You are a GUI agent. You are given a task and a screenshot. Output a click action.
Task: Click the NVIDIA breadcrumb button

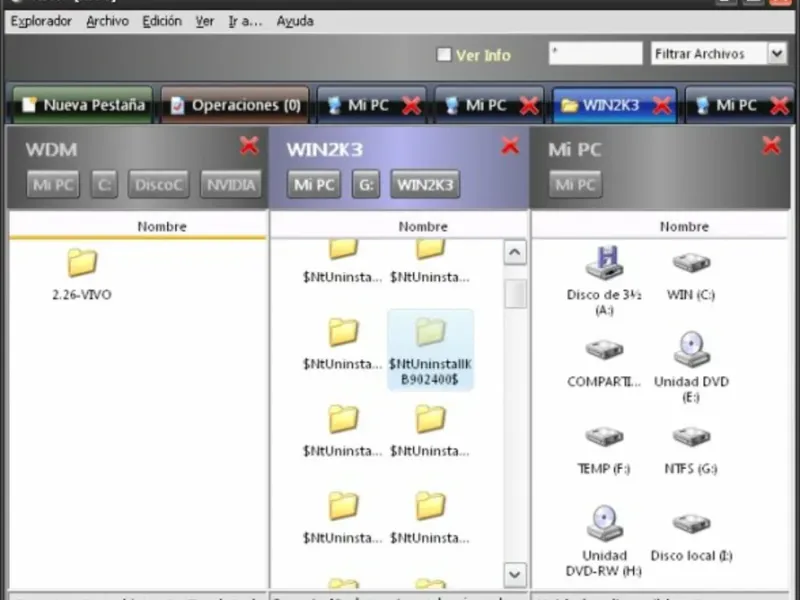[231, 184]
